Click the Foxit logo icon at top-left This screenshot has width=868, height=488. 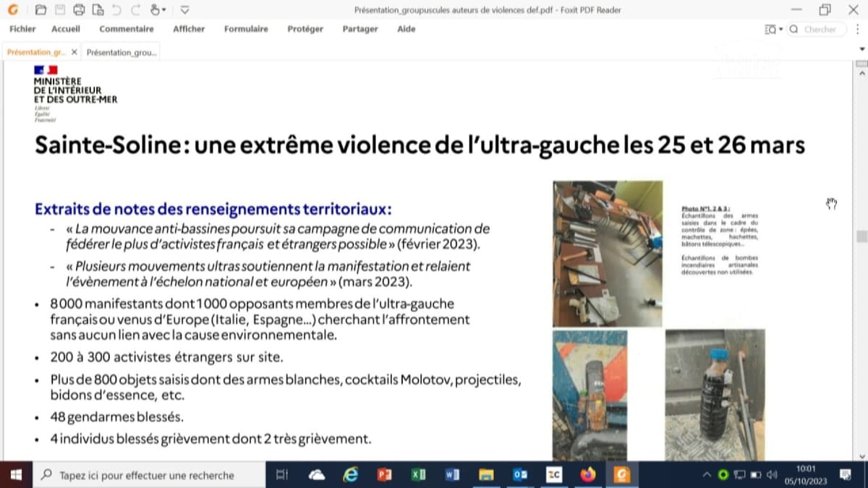13,10
